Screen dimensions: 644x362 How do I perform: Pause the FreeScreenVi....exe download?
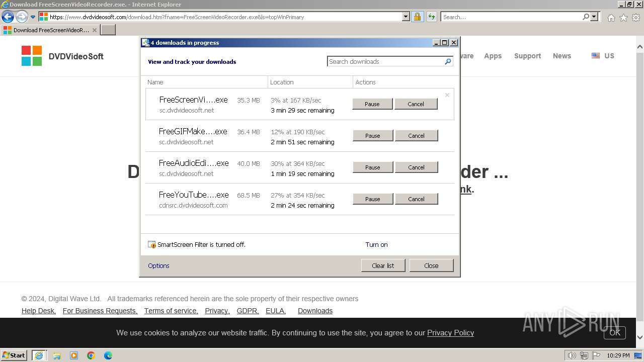[372, 104]
